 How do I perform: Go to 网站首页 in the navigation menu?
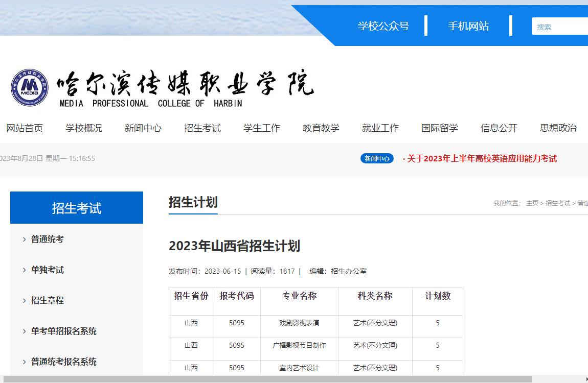(25, 128)
